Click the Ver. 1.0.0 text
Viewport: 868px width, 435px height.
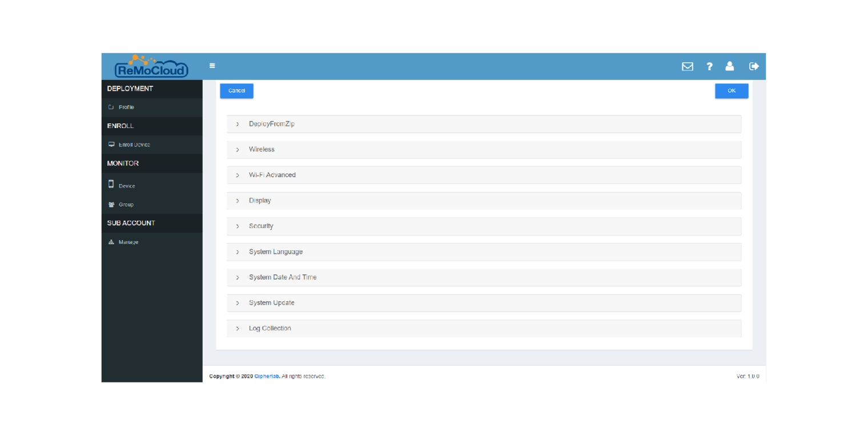tap(748, 376)
